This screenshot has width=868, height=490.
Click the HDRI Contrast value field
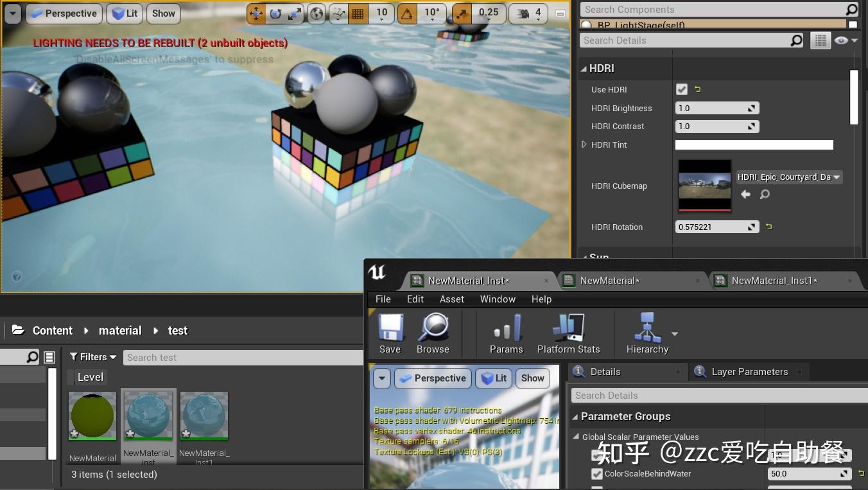717,127
